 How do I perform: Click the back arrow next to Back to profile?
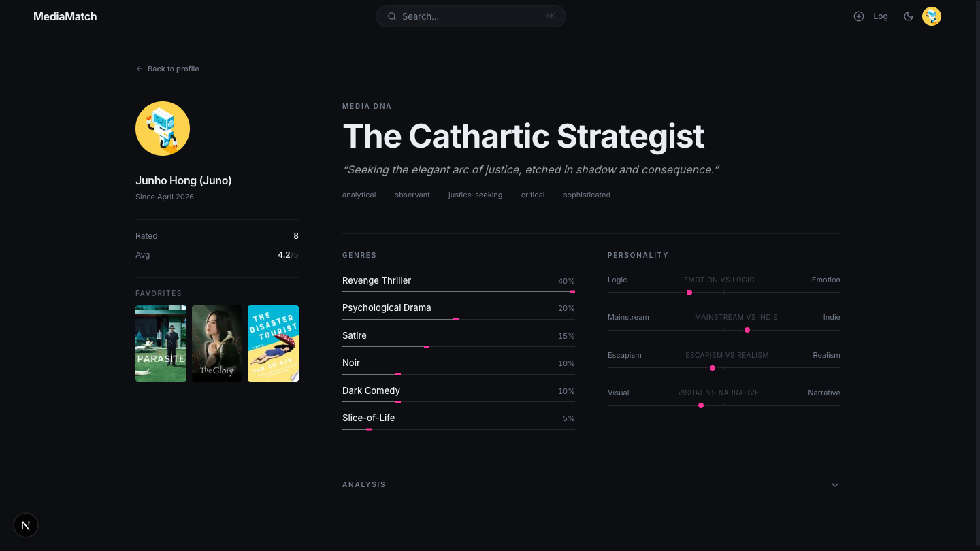pyautogui.click(x=139, y=69)
